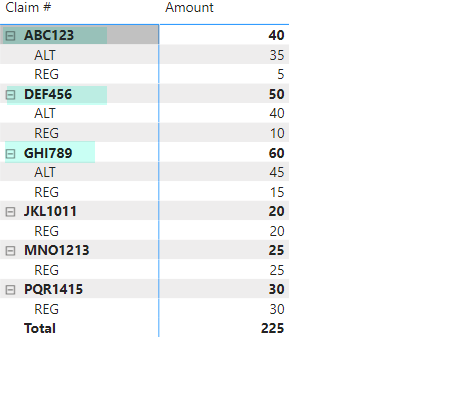Sort by the Amount column header

(189, 7)
